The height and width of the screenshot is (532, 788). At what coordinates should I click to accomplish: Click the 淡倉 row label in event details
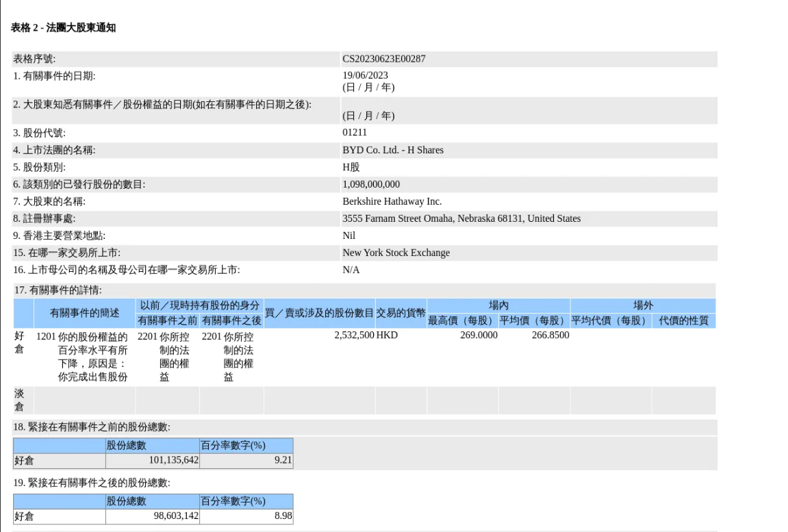click(x=19, y=400)
